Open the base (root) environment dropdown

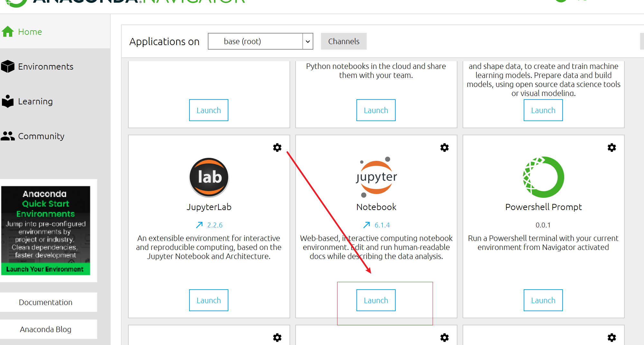[260, 41]
